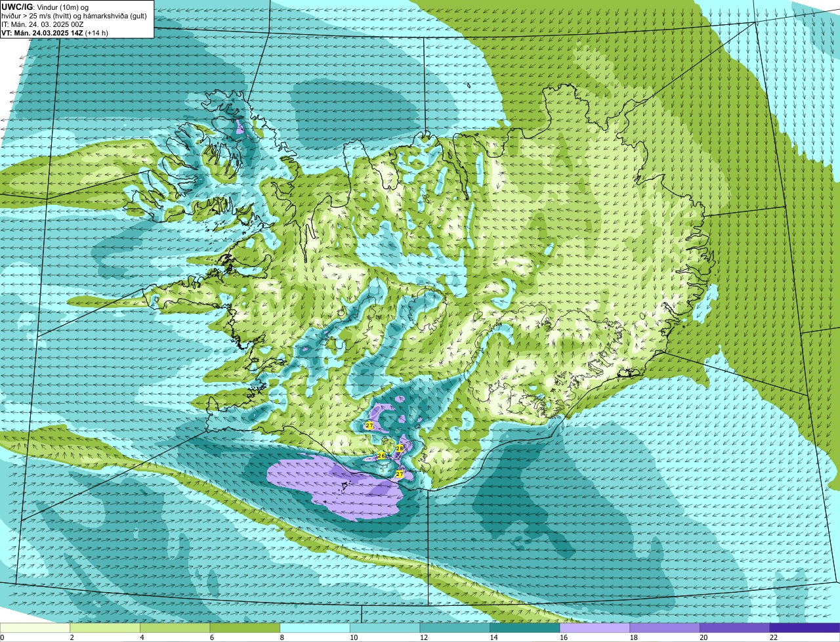Image resolution: width=840 pixels, height=642 pixels.
Task: Click the "2" tick label on the color scale
Action: pos(72,637)
